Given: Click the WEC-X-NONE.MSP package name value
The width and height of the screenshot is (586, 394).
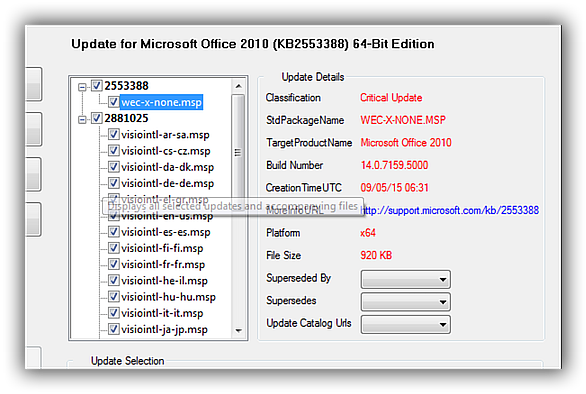Looking at the screenshot, I should click(x=403, y=120).
